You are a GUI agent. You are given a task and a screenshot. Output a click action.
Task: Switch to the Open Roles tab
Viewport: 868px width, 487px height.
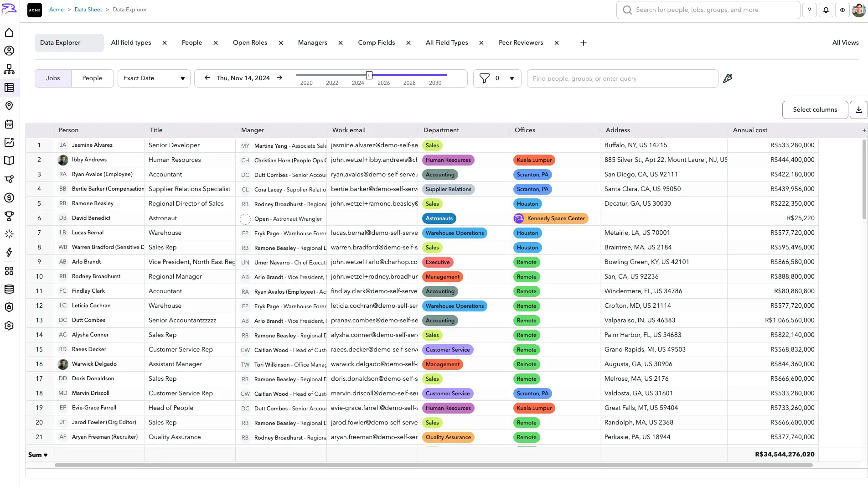coord(250,43)
